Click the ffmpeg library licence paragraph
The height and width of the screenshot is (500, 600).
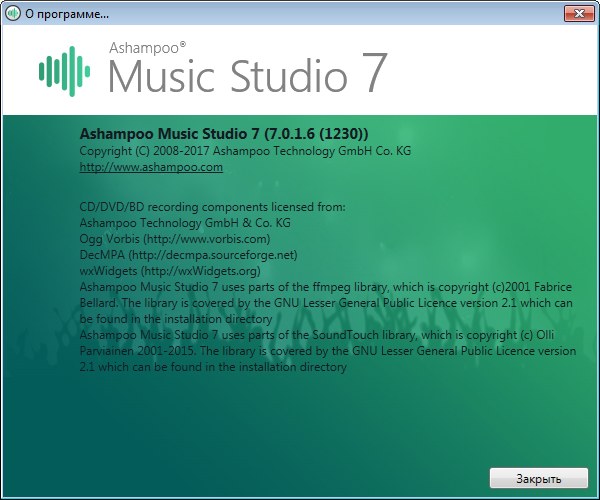[320, 303]
